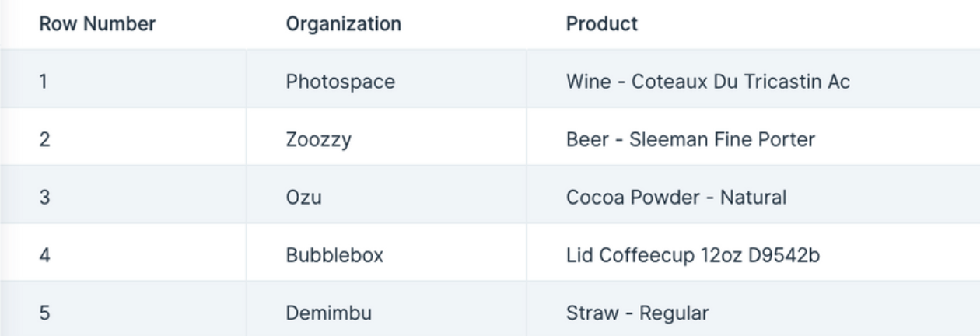Select row number 5 cell
This screenshot has width=980, height=336.
click(123, 309)
